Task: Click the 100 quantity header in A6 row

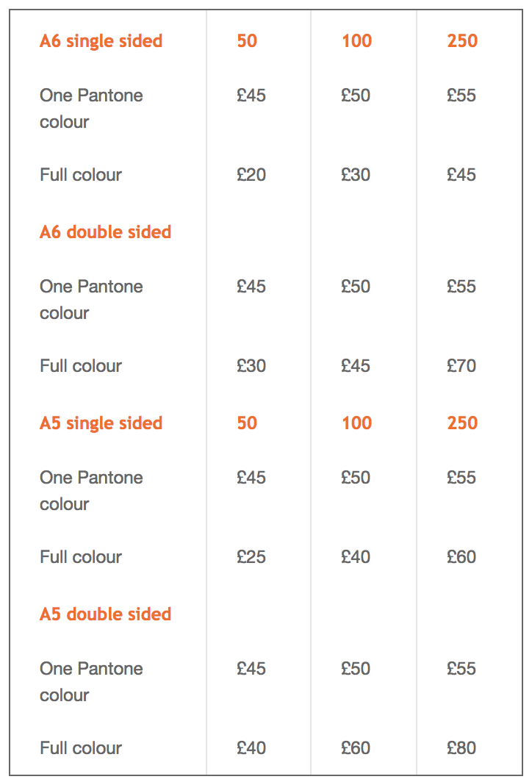Action: (356, 41)
